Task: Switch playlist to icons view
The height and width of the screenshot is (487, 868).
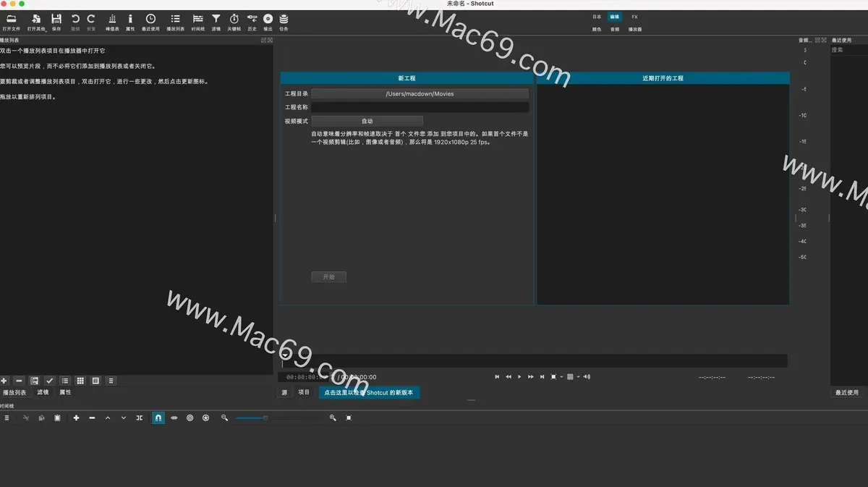Action: [x=95, y=381]
